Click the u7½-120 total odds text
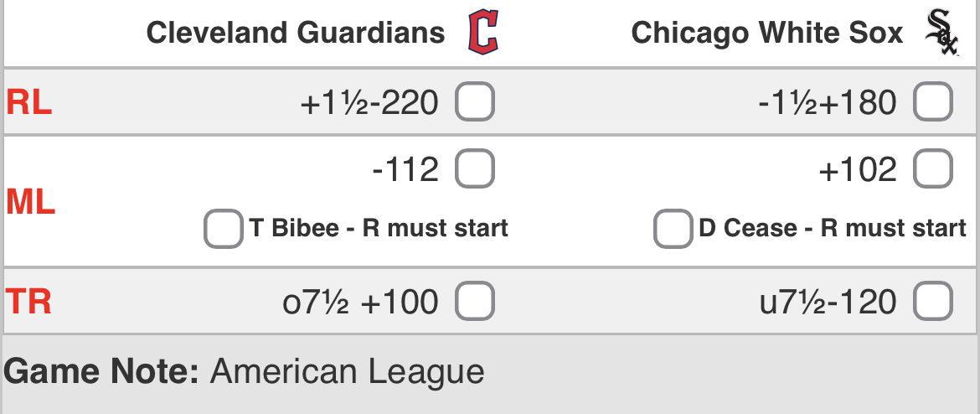The height and width of the screenshot is (414, 980). (x=828, y=302)
